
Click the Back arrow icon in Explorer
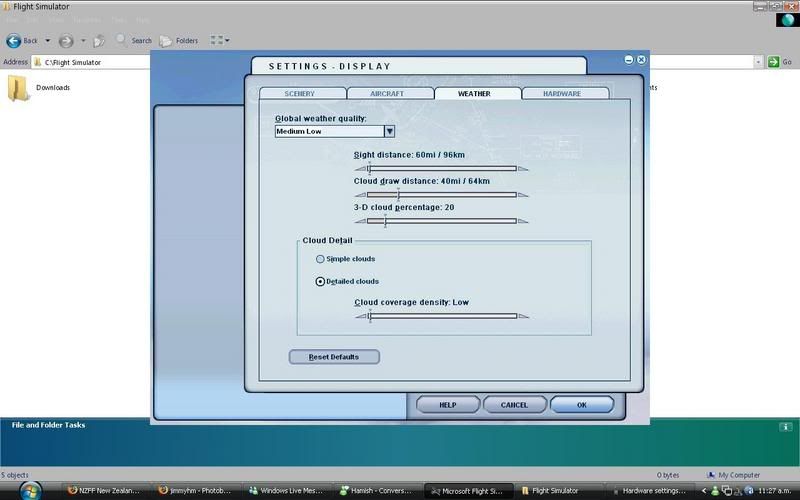click(x=14, y=41)
